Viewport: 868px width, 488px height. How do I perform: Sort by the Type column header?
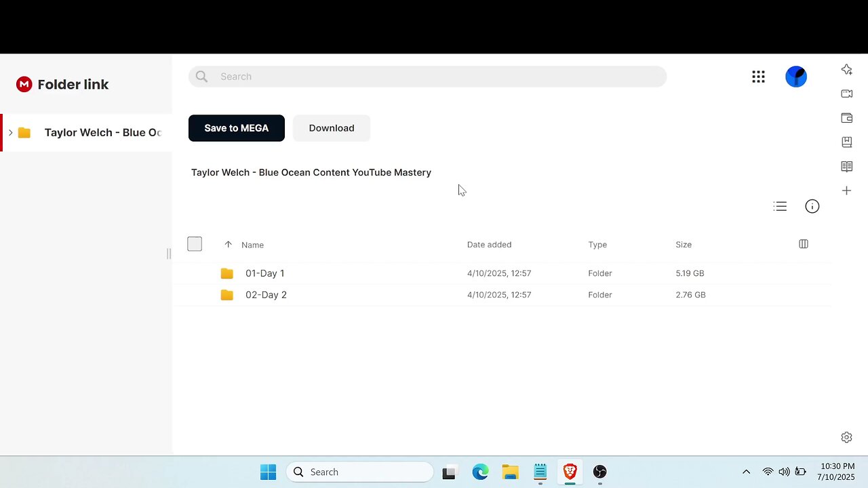click(597, 245)
